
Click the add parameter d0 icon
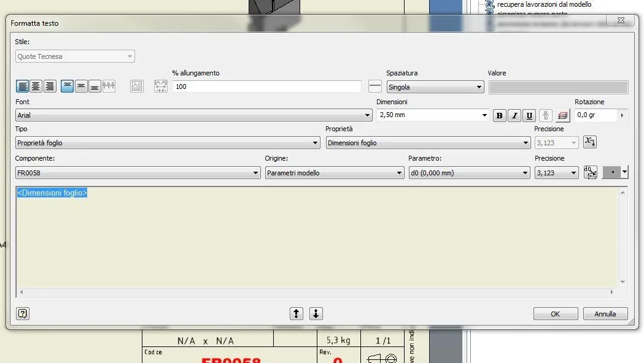pos(590,172)
